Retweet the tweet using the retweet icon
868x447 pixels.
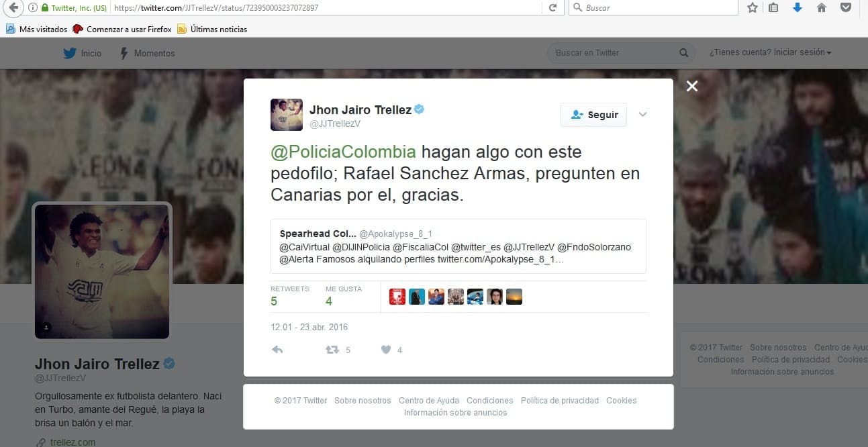332,350
